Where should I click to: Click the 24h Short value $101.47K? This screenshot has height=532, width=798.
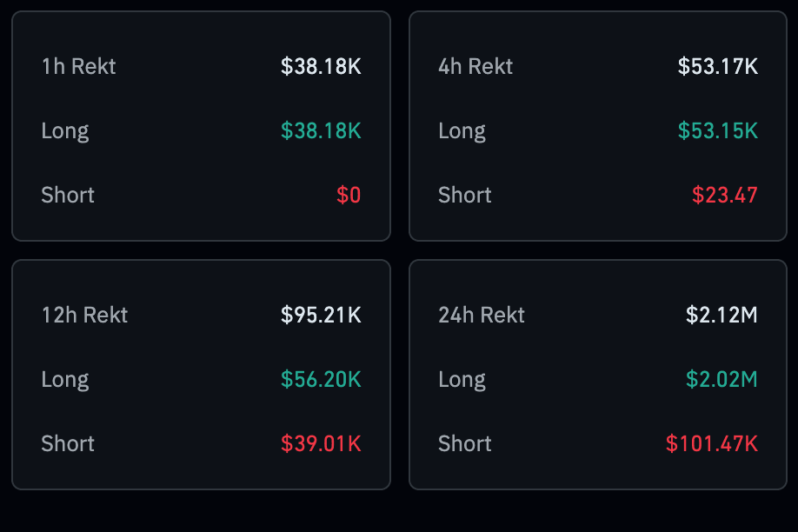pyautogui.click(x=712, y=444)
